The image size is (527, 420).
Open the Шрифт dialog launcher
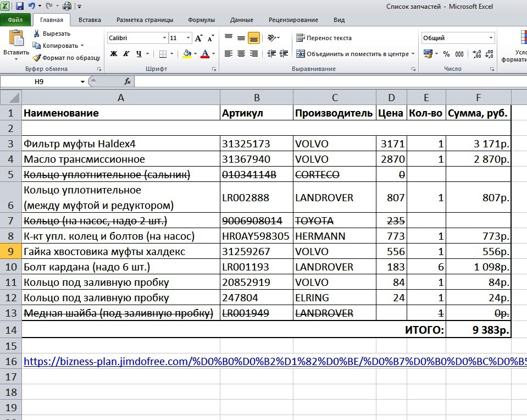[214, 69]
